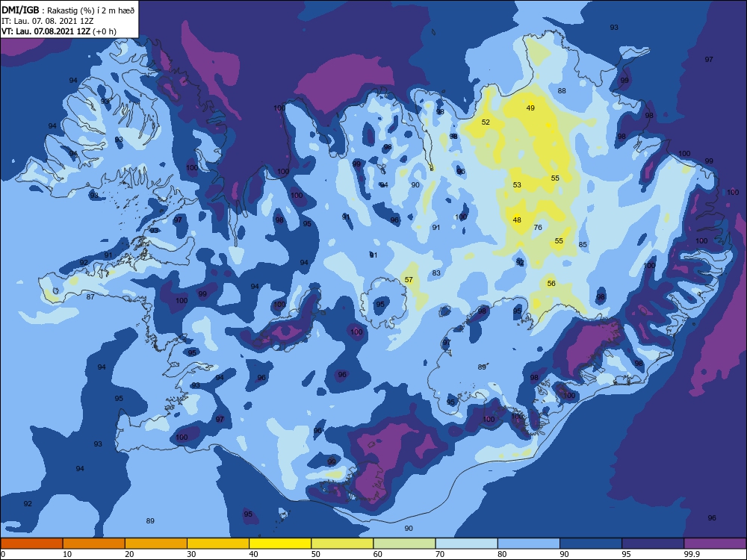Viewport: 747px width, 560px height.
Task: Click the purple legend swatch above 99.9
Action: (715, 544)
